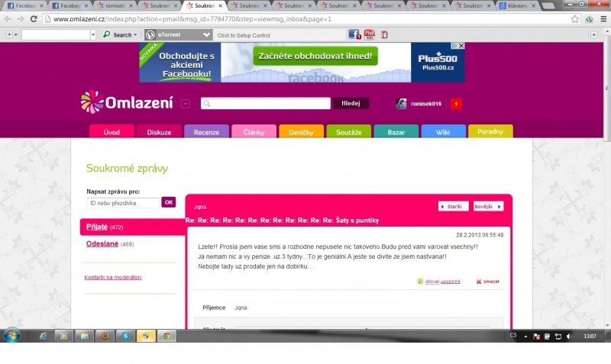Click the uTorrent toolbar logo
Image resolution: width=611 pixels, height=364 pixels.
point(150,34)
